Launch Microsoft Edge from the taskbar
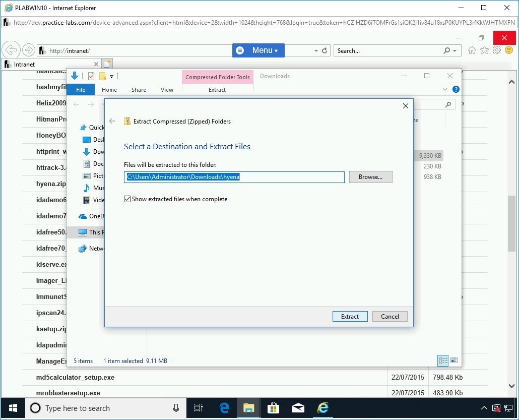The image size is (519, 420). [x=225, y=408]
